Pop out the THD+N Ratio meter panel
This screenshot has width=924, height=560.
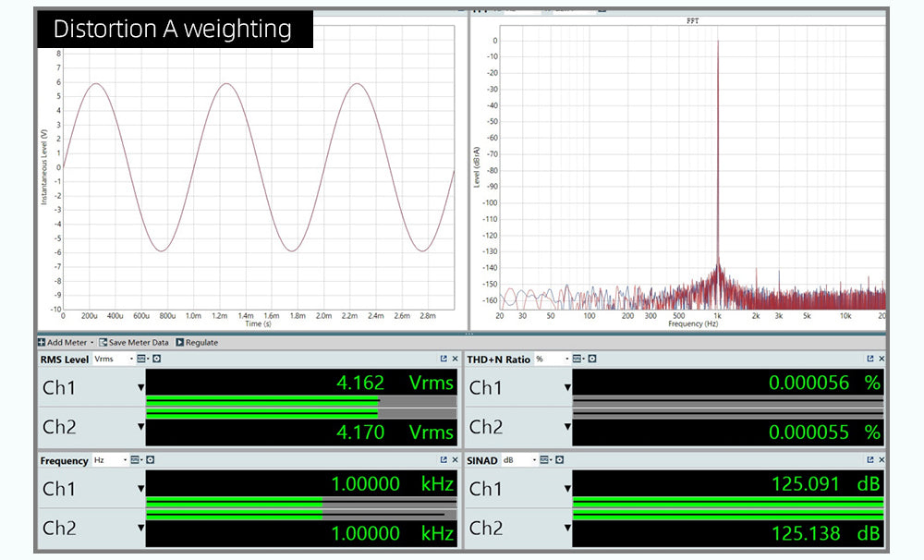(x=869, y=359)
